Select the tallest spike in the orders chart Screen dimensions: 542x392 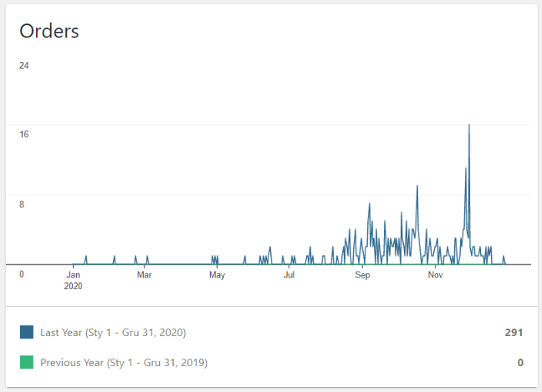click(468, 125)
